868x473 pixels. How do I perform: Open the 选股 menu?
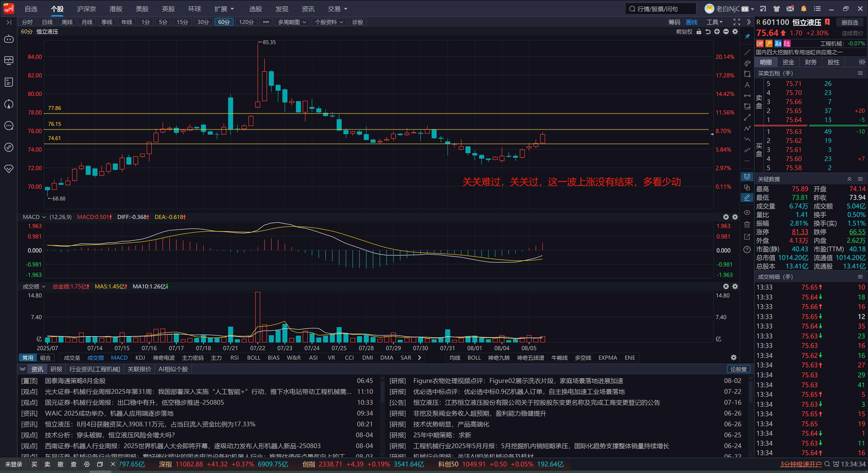(x=255, y=9)
